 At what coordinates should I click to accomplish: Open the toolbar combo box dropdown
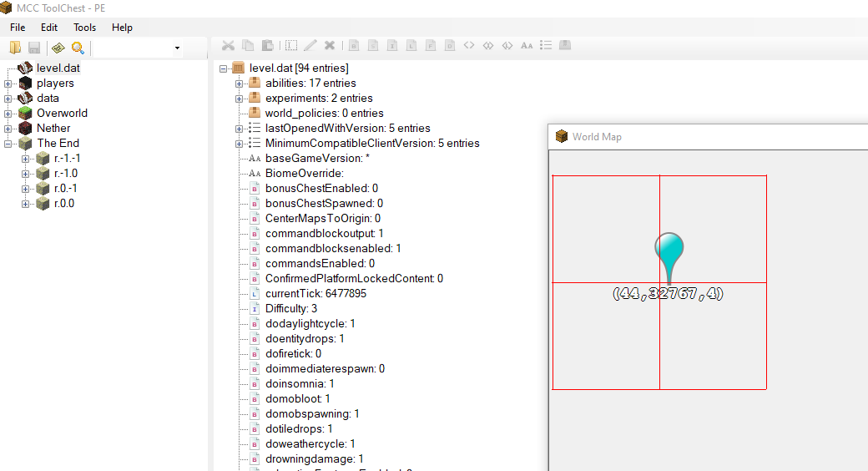177,48
